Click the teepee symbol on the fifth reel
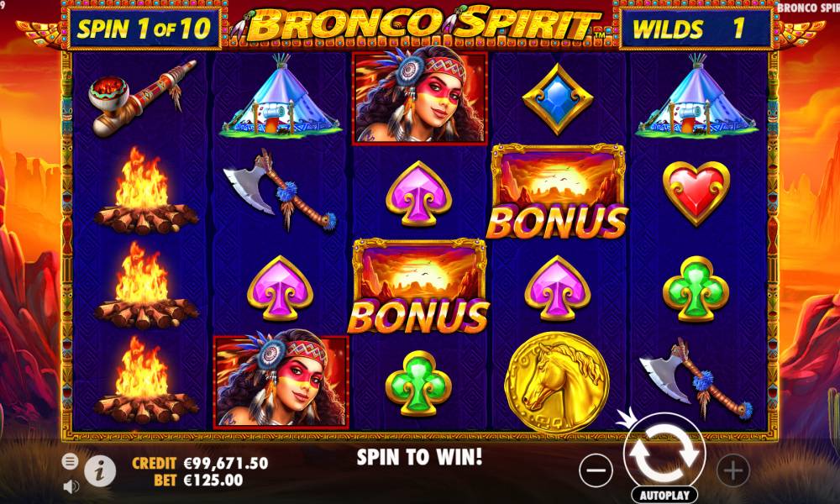Image resolution: width=840 pixels, height=504 pixels. click(x=696, y=97)
